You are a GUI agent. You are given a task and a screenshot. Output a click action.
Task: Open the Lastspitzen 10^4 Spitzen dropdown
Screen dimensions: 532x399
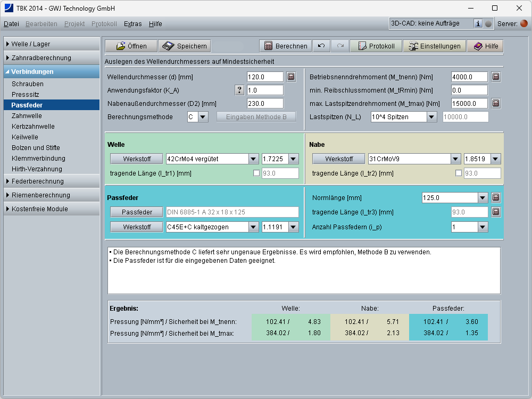431,117
